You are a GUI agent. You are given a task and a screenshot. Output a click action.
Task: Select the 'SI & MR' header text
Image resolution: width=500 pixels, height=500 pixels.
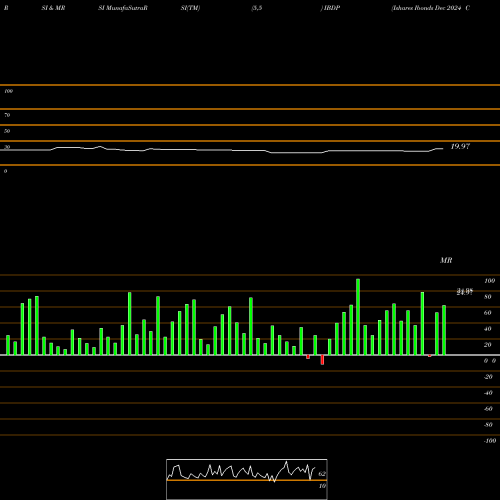(x=53, y=8)
